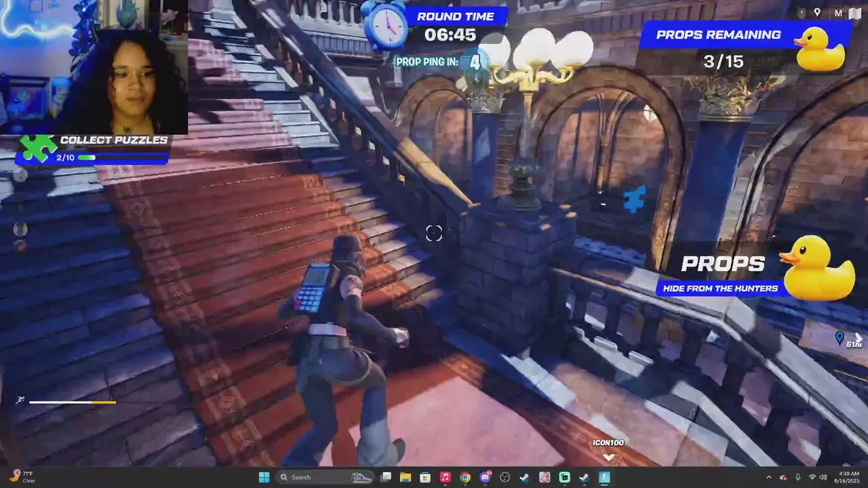The height and width of the screenshot is (488, 868).
Task: Click the ICON100 label with down chevron
Action: 608,449
